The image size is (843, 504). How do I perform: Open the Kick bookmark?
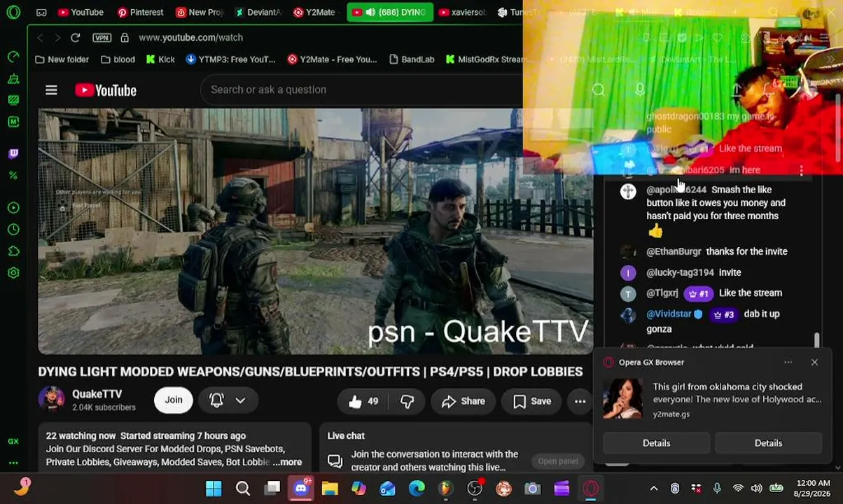(160, 59)
